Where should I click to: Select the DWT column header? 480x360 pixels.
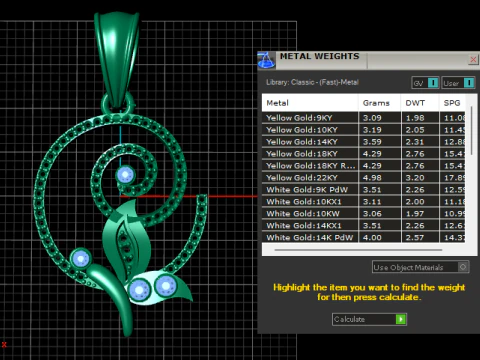[x=420, y=103]
